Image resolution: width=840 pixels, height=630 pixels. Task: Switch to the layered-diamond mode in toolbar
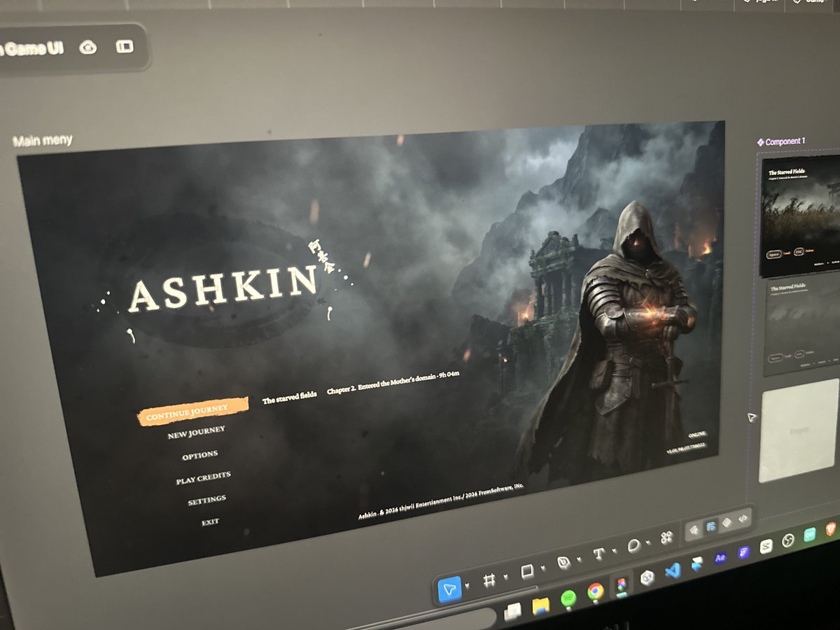tap(727, 522)
